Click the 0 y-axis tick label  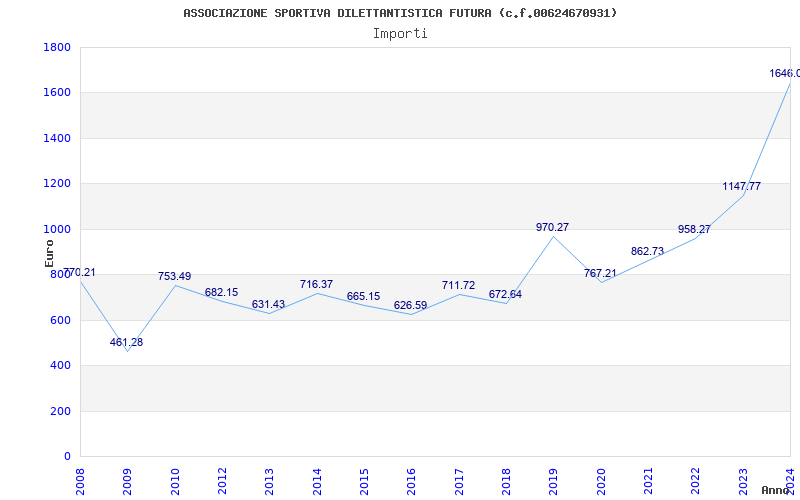(67, 457)
